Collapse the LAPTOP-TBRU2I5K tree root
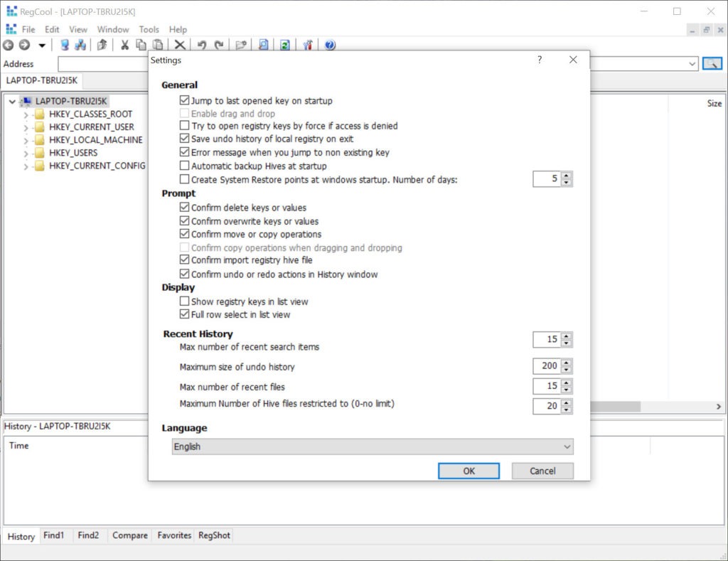This screenshot has width=728, height=561. click(x=12, y=101)
